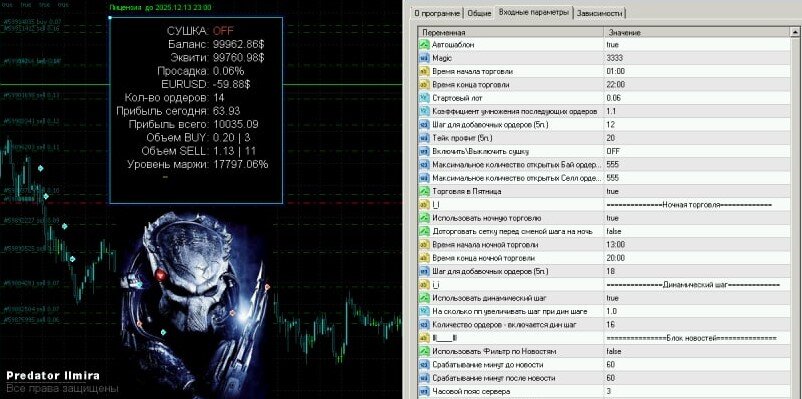Open the Использовать ночную торговлю true value
This screenshot has height=399, width=802.
697,218
